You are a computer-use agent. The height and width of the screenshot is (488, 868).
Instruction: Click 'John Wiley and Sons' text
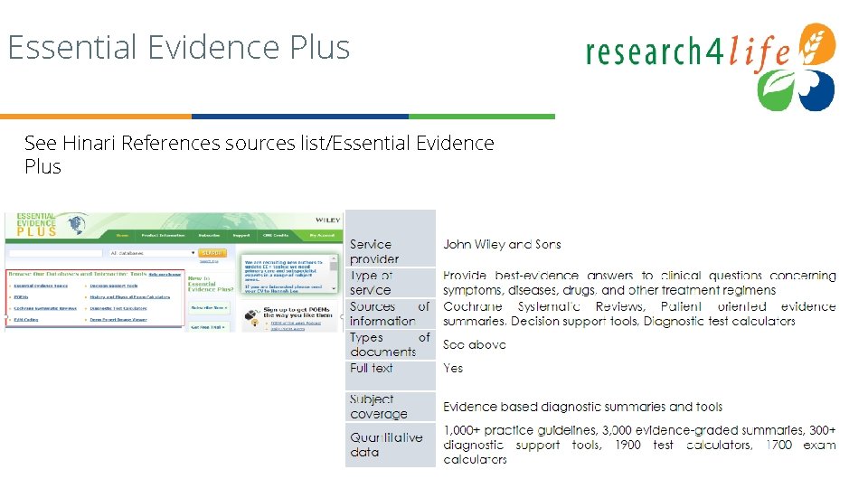502,244
